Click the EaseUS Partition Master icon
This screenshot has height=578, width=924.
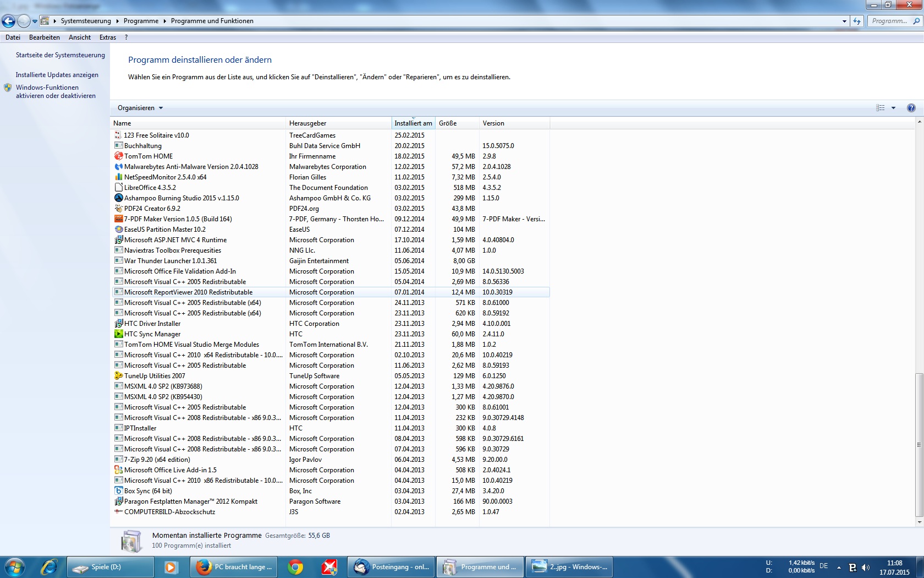[118, 229]
